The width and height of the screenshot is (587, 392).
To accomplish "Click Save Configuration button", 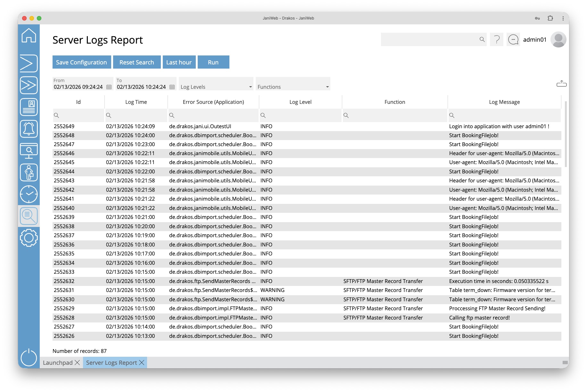I will point(81,62).
